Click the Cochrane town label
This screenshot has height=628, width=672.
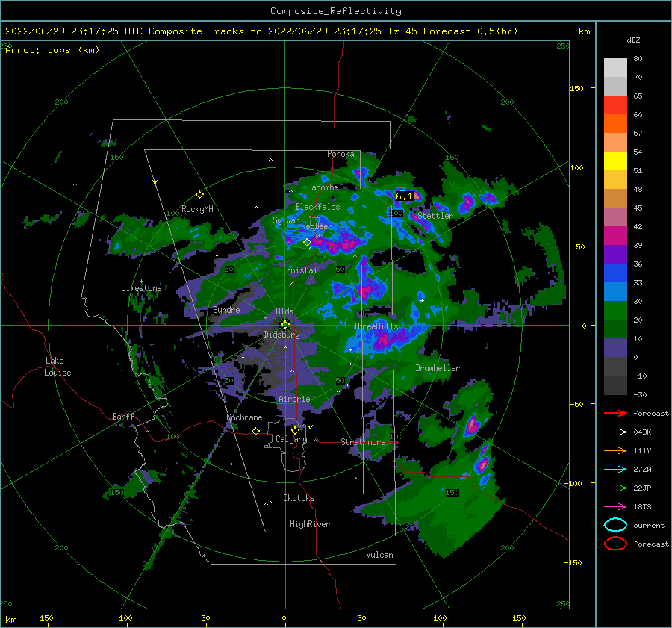click(x=244, y=417)
